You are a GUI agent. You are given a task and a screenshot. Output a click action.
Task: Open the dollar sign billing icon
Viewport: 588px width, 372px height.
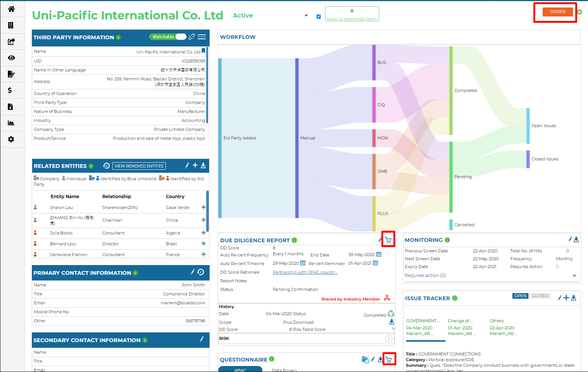10,90
